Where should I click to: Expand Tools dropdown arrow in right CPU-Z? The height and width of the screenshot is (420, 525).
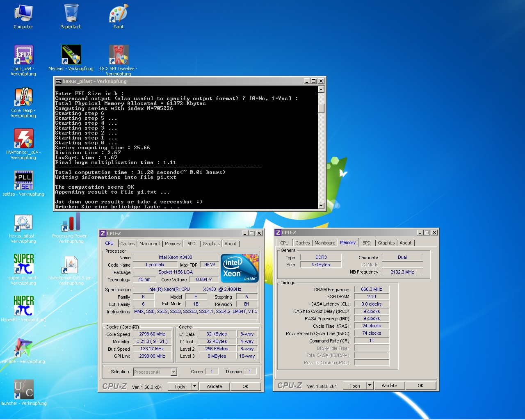(x=370, y=386)
